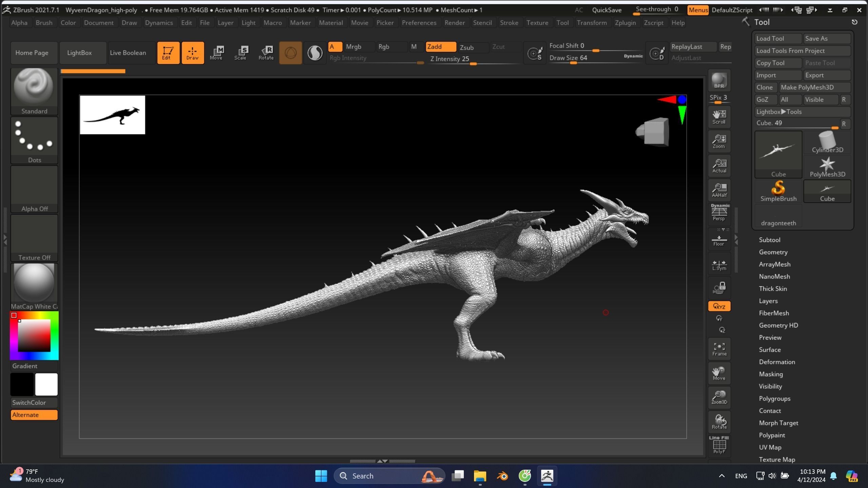This screenshot has height=488, width=868.
Task: Open the MatCap White material picker
Action: coord(34,287)
